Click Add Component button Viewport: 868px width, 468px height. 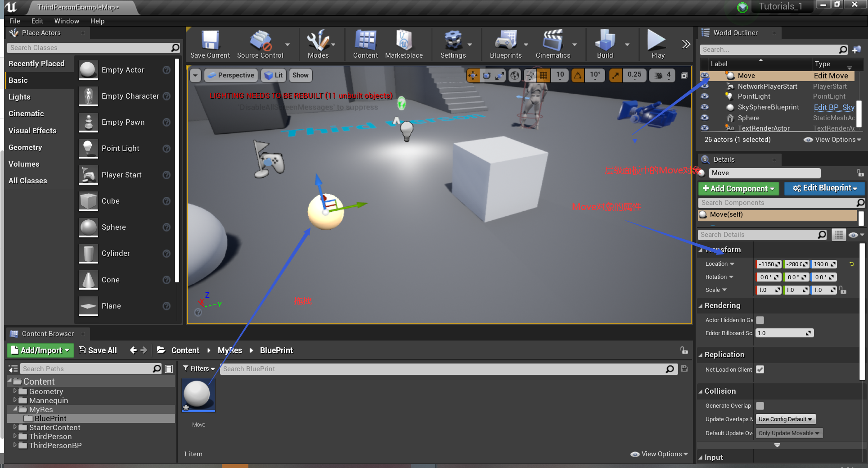coord(738,189)
